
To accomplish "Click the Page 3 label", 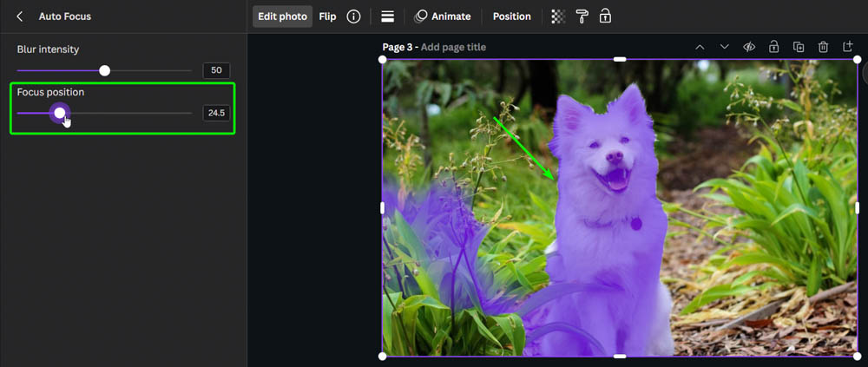I will tap(398, 47).
